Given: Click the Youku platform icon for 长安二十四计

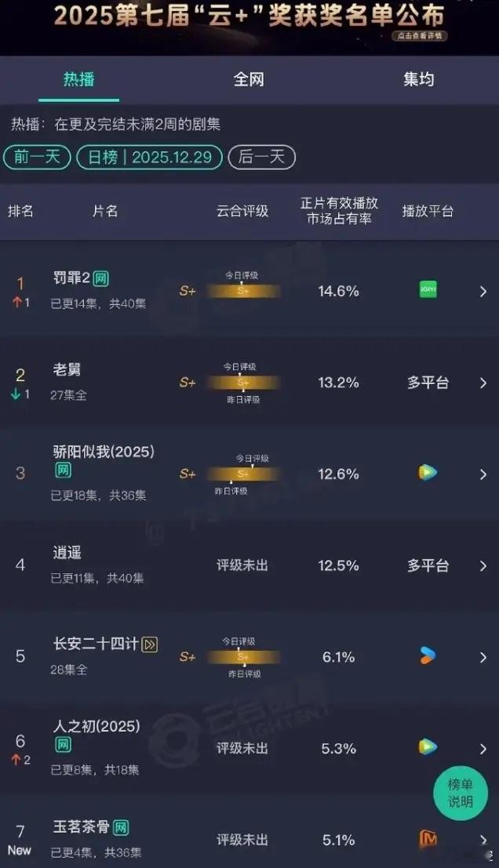Looking at the screenshot, I should pos(428,656).
